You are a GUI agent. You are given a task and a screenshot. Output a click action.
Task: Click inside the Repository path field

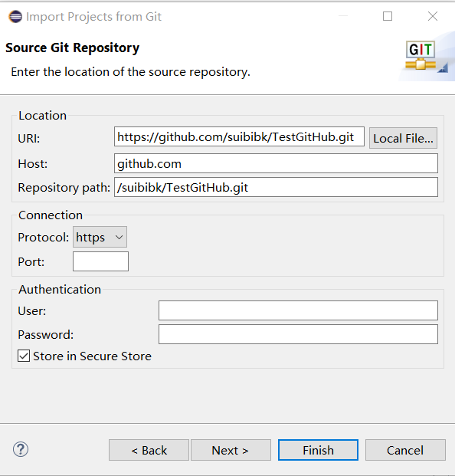click(x=276, y=187)
